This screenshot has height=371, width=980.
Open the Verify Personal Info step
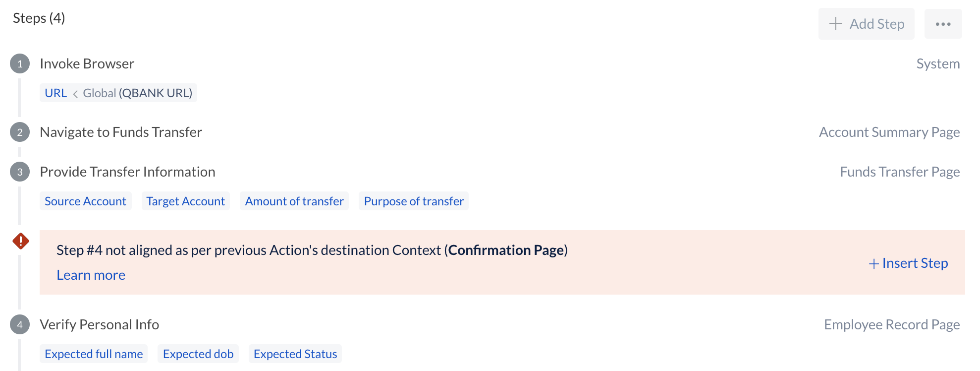pos(100,324)
